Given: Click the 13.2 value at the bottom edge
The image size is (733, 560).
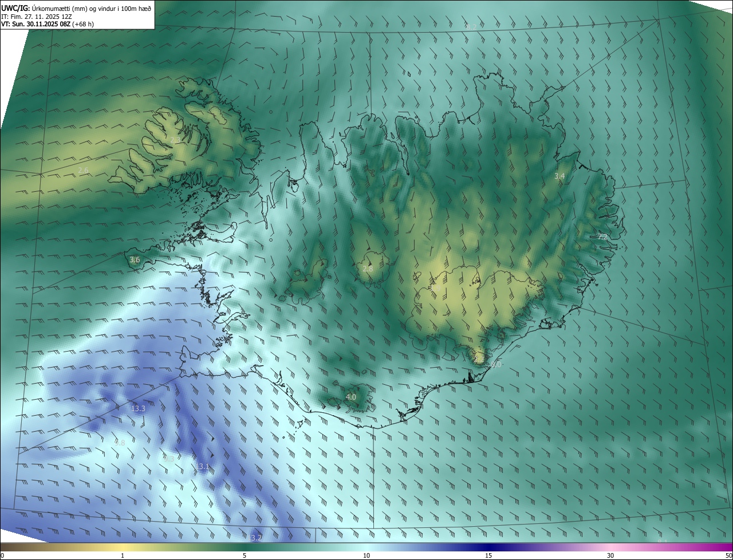Looking at the screenshot, I should (x=255, y=538).
